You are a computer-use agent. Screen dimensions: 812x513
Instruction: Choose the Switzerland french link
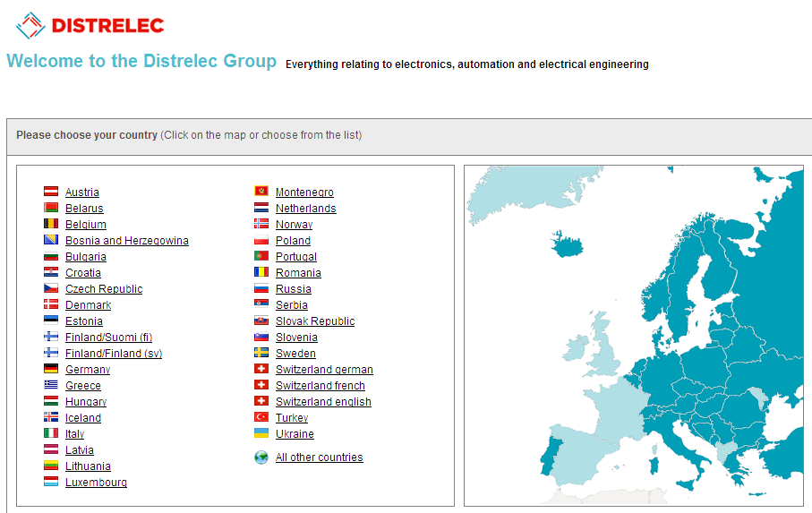pyautogui.click(x=321, y=385)
